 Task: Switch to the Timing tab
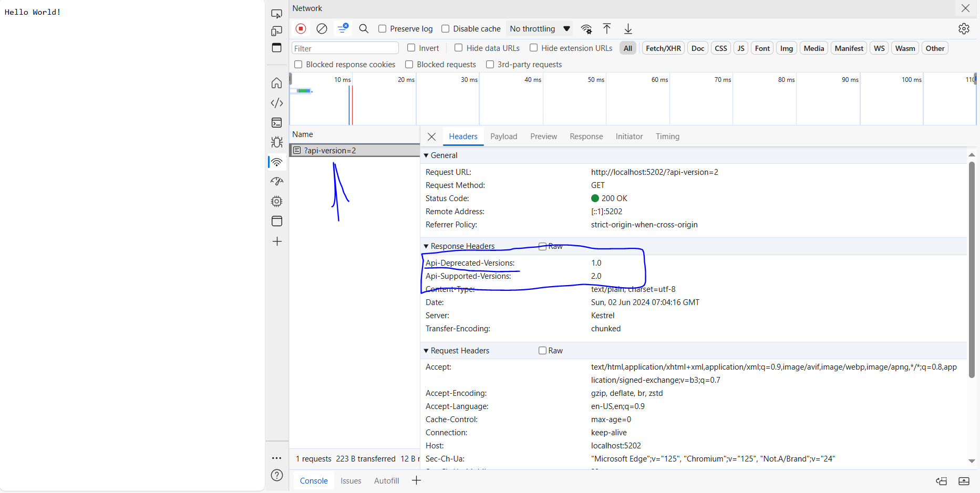(667, 137)
